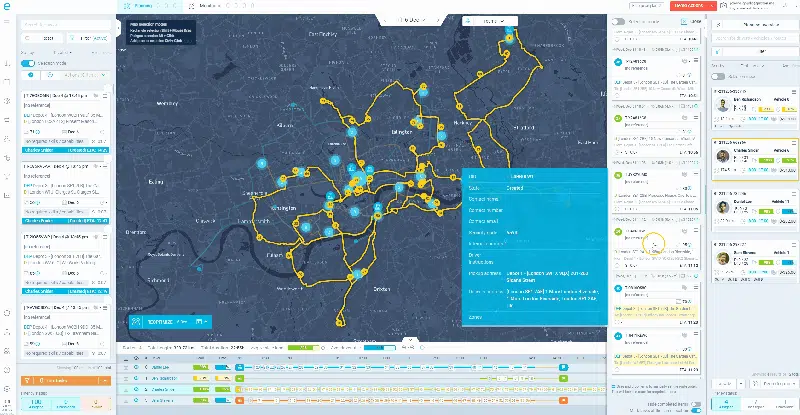Open menu icon of the first driver card
This screenshot has height=415, width=800.
tap(794, 92)
